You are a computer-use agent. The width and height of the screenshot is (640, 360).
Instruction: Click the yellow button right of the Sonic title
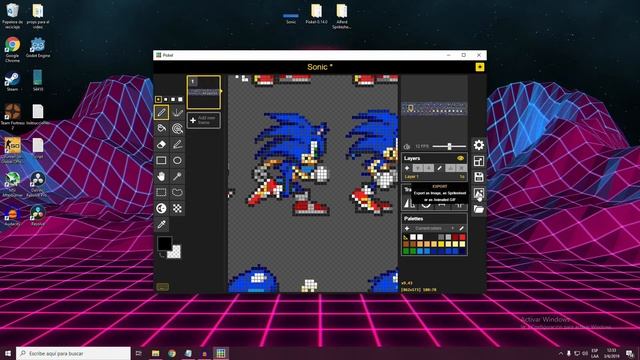point(480,67)
